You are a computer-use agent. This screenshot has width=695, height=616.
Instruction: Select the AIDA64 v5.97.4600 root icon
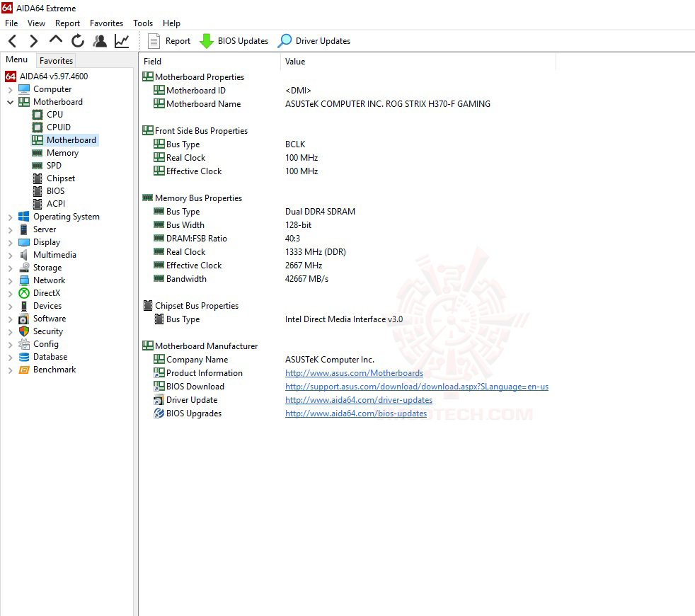coord(11,76)
